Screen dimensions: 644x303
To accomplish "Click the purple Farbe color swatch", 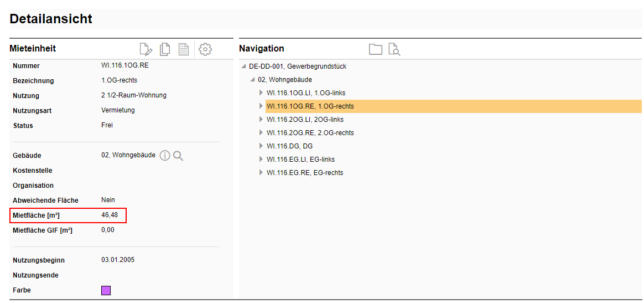I will point(106,290).
